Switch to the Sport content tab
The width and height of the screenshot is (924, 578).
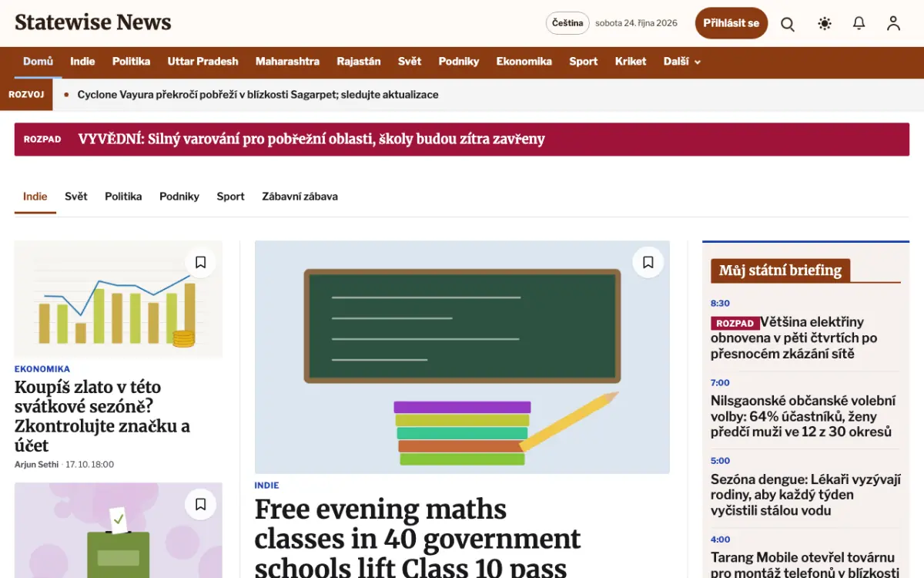pos(230,197)
